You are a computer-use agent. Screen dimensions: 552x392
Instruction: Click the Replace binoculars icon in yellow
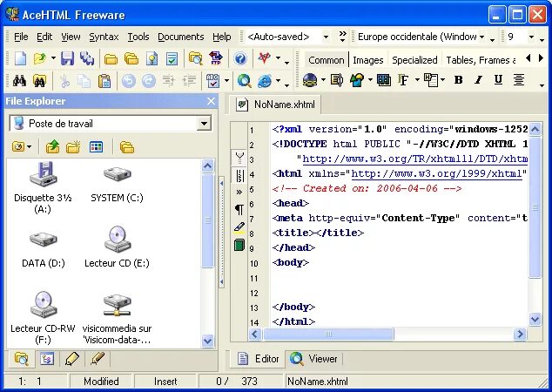(x=39, y=81)
